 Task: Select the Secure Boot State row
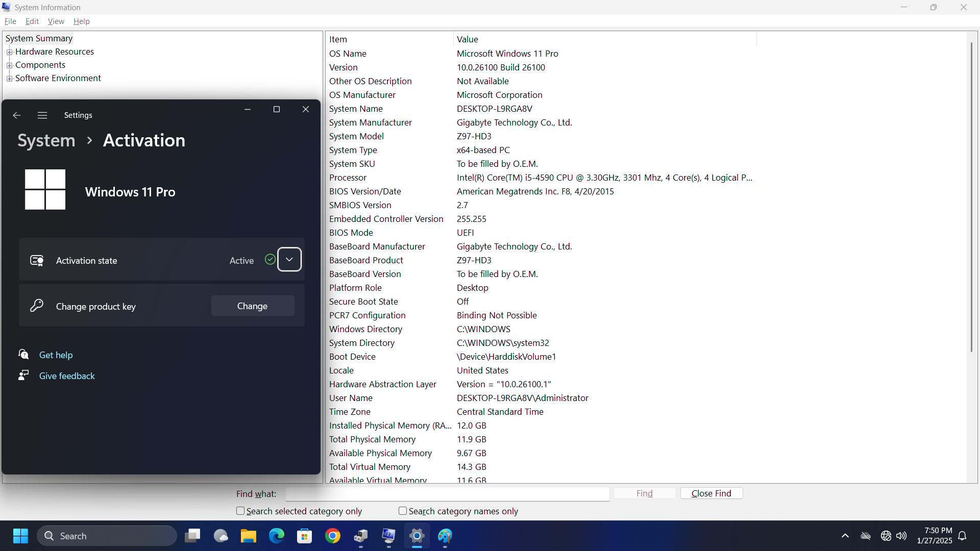541,302
